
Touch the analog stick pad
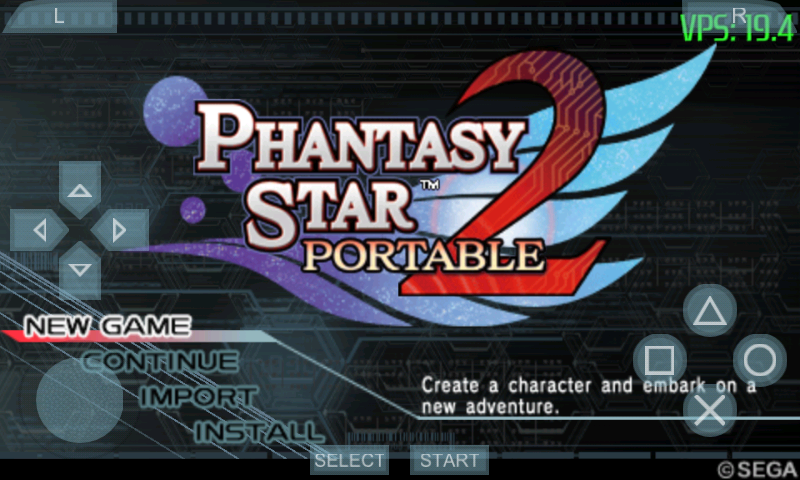[80, 400]
